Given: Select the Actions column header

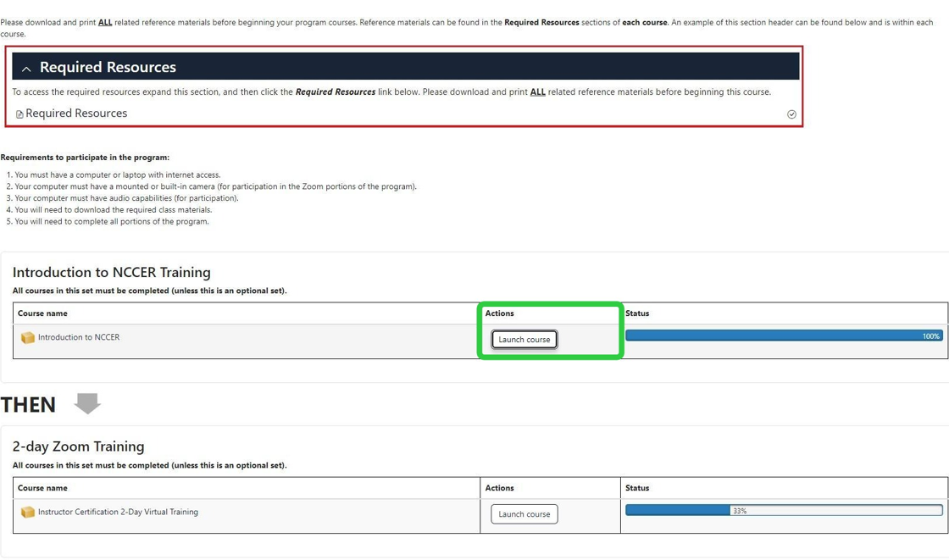Looking at the screenshot, I should tap(499, 313).
